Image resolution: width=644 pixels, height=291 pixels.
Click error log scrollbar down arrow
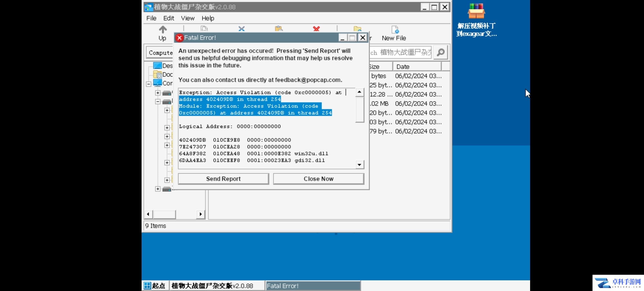(359, 164)
